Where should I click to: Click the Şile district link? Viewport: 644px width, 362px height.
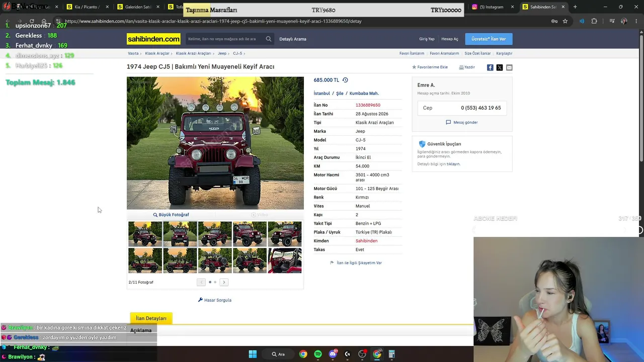click(340, 93)
